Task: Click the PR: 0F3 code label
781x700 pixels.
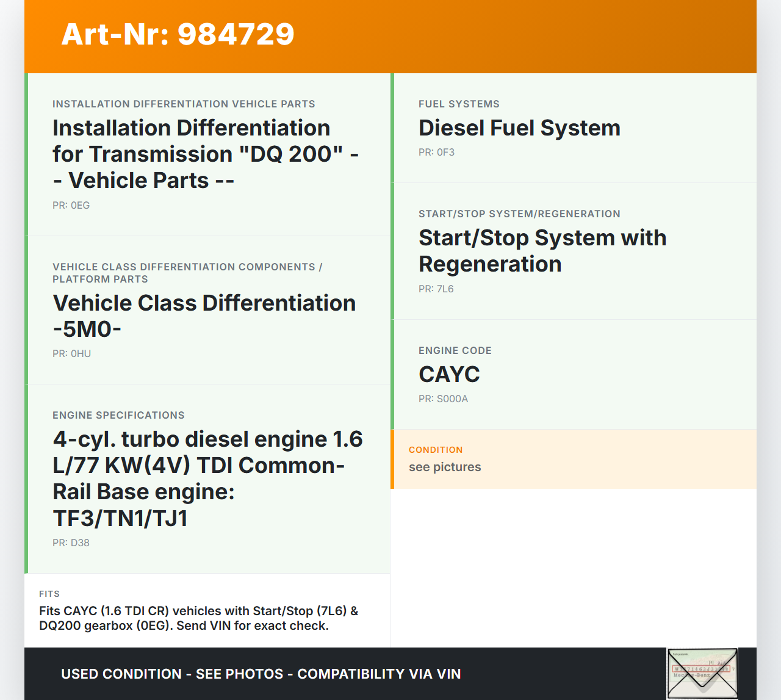Action: (436, 153)
